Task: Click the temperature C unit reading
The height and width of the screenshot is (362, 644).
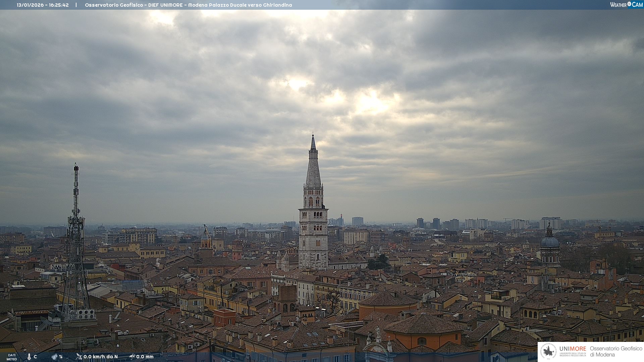Action: point(35,357)
